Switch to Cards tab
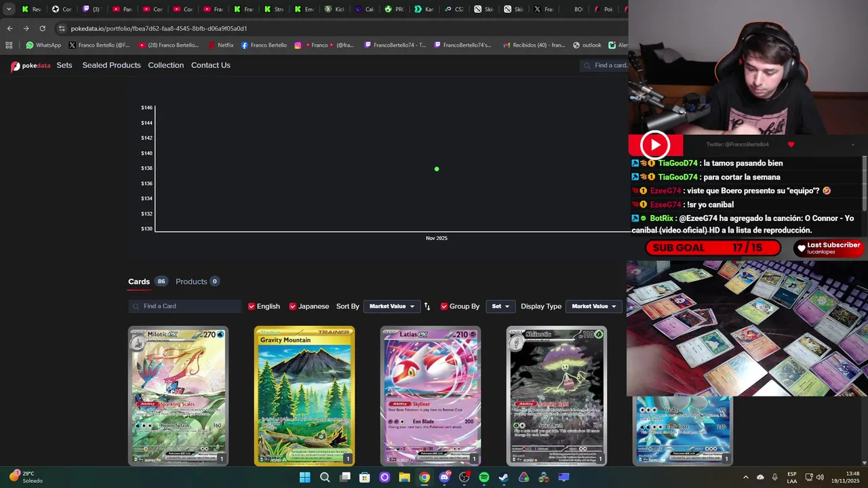Viewport: 868px width, 488px height. click(x=139, y=281)
